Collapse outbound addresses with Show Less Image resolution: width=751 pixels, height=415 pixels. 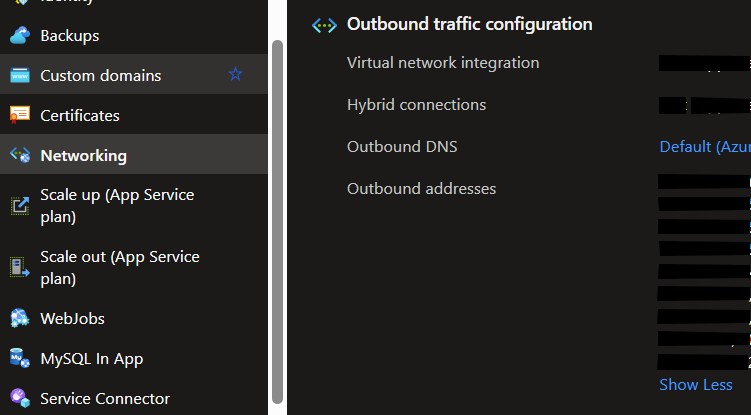pyautogui.click(x=695, y=385)
